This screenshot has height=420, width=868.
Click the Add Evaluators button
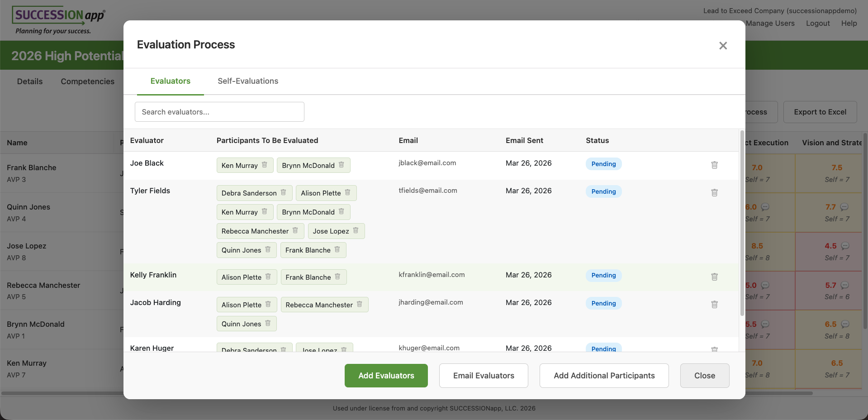(x=386, y=376)
